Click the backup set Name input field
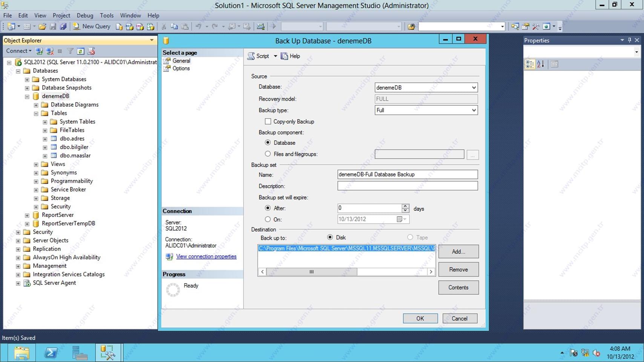 (x=408, y=174)
